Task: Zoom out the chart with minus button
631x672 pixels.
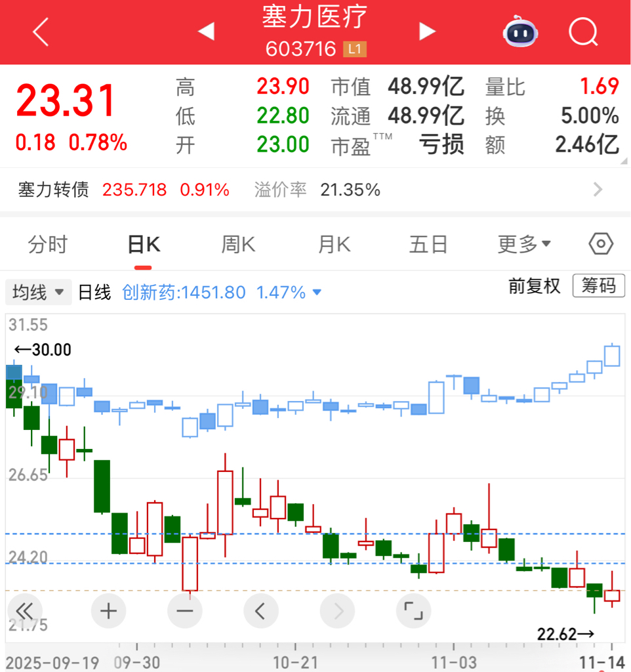Action: pos(184,611)
